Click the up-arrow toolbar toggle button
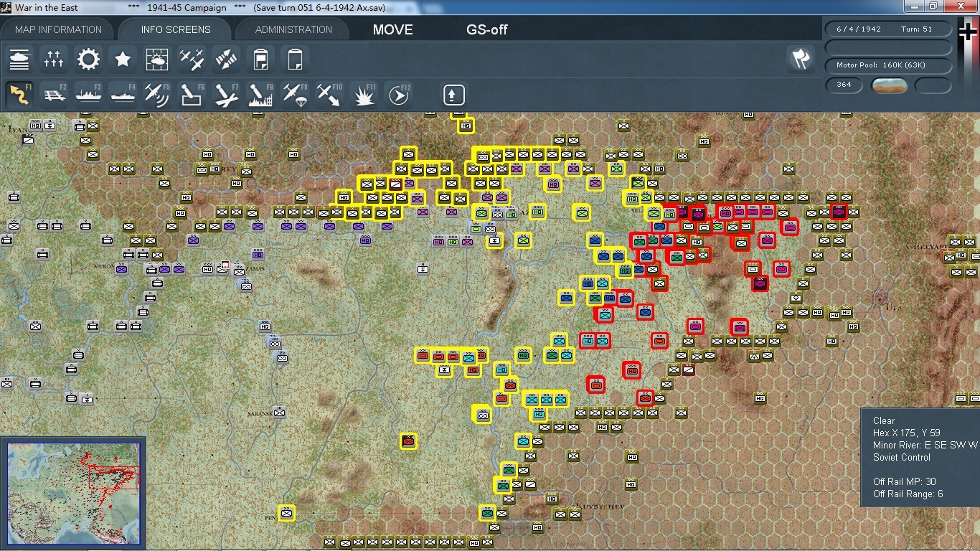The image size is (980, 551). (x=453, y=95)
